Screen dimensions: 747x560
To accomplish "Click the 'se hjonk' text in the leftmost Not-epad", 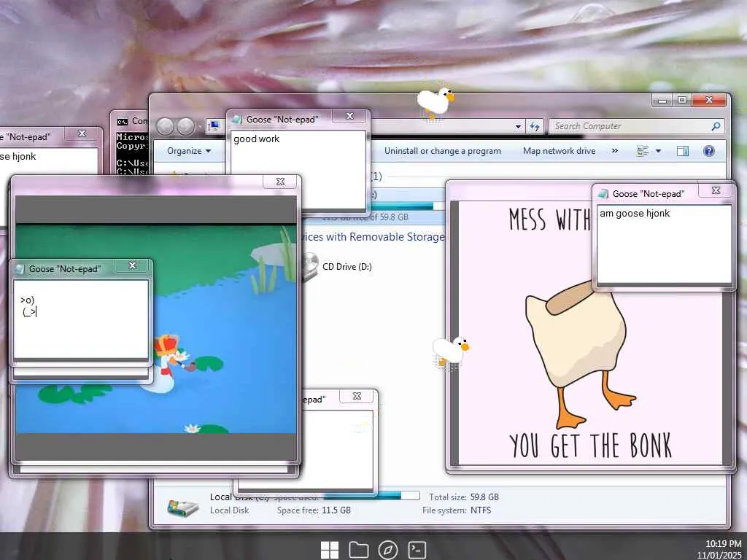I will tap(18, 156).
